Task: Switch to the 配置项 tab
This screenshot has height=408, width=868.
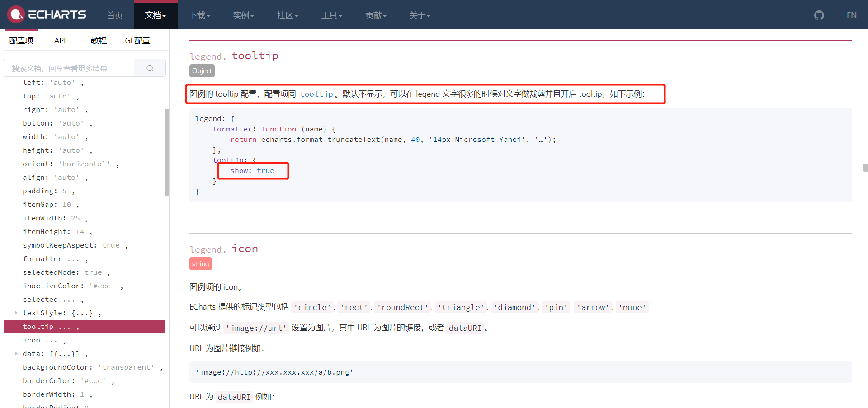Action: 21,41
